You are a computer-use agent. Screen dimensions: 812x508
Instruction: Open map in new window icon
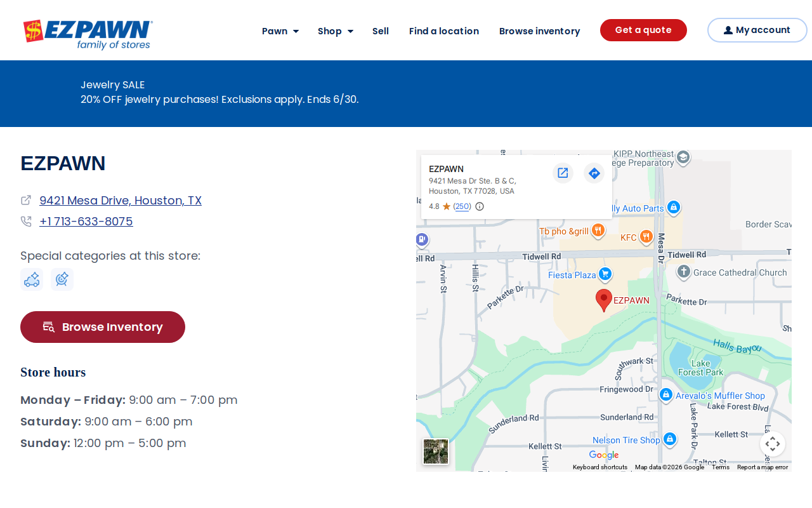[563, 173]
